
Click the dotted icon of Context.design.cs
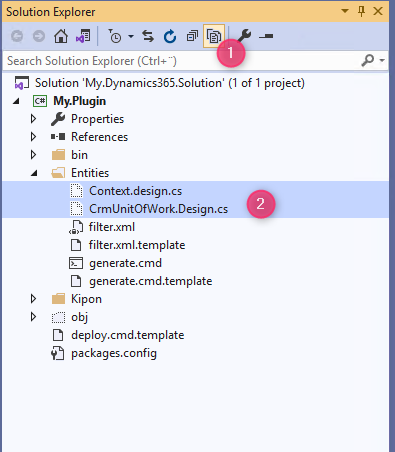[76, 191]
